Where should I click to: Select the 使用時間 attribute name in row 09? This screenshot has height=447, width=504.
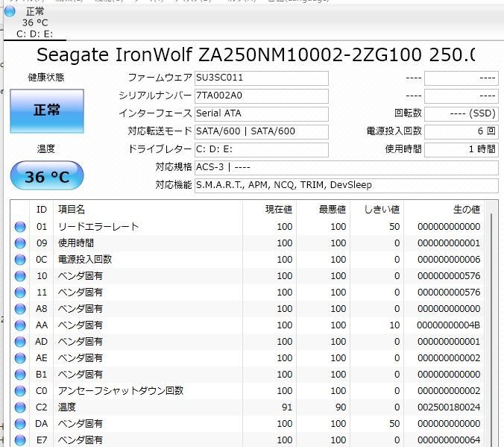76,243
